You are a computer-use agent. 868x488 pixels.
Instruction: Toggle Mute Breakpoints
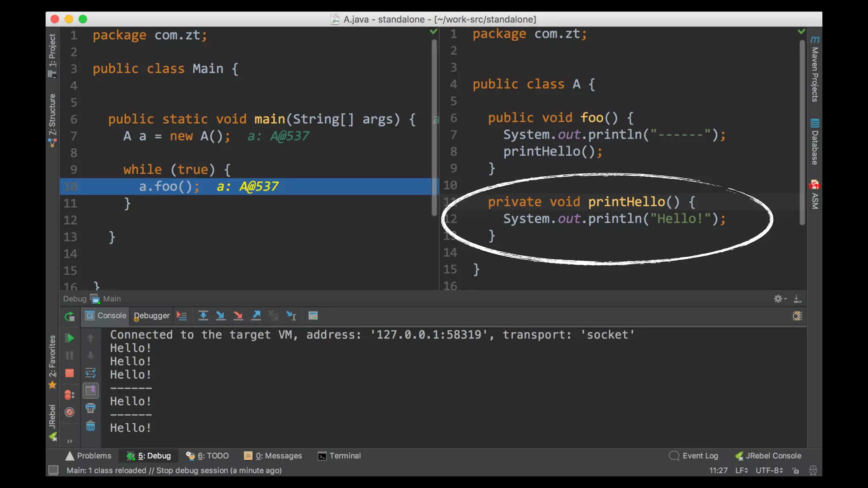70,412
